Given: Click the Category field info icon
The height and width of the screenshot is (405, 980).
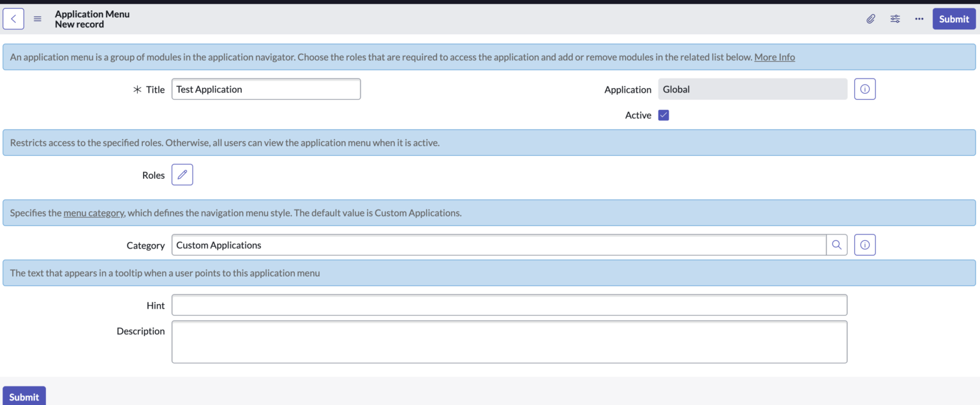Looking at the screenshot, I should [x=865, y=245].
